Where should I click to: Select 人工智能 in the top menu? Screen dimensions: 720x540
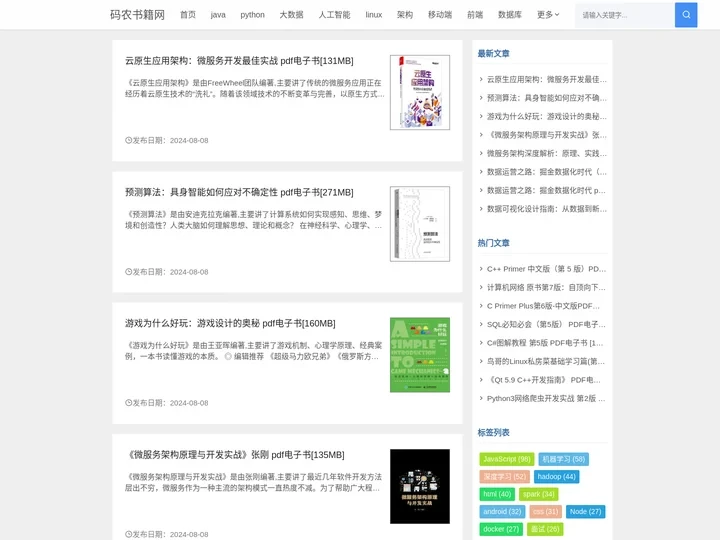point(334,15)
